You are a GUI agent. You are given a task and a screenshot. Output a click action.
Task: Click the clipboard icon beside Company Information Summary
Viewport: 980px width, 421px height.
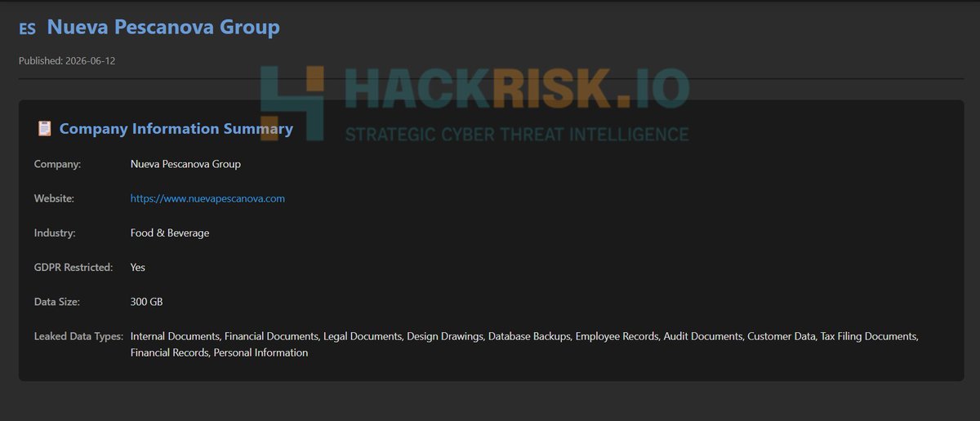[x=44, y=128]
